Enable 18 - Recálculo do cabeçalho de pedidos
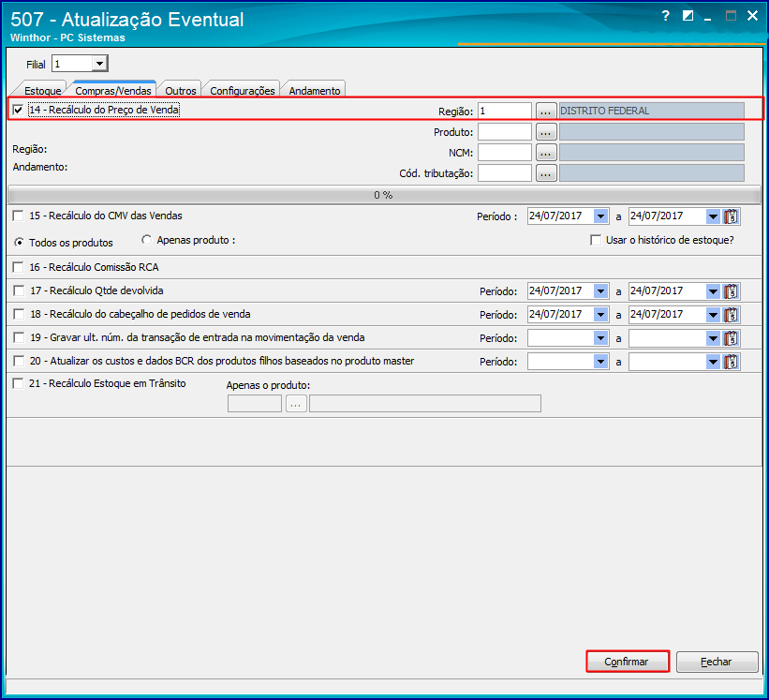 18,314
